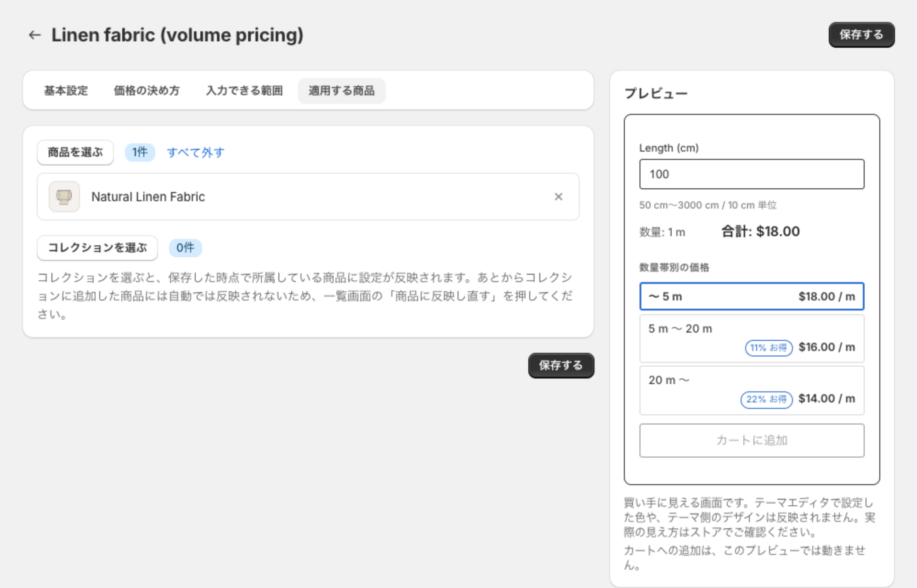Click the 数量帯別の価格 label
Screen dimensions: 917x588
[674, 267]
